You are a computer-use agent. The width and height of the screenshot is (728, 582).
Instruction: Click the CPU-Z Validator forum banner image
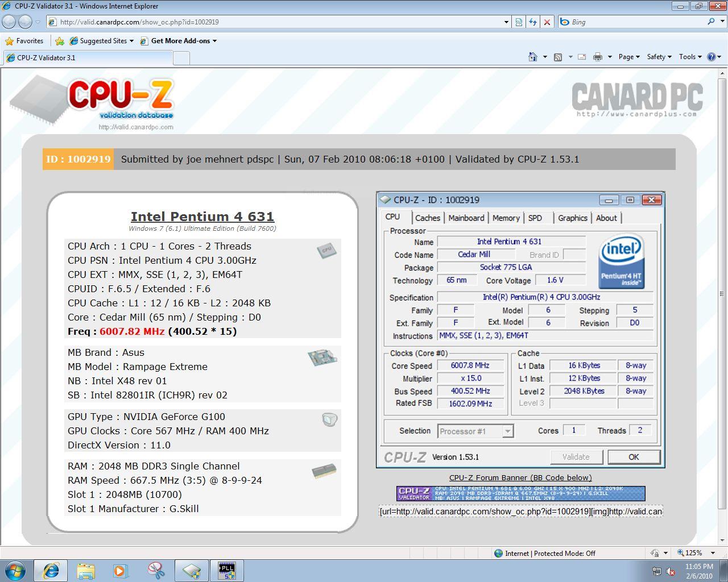[521, 493]
